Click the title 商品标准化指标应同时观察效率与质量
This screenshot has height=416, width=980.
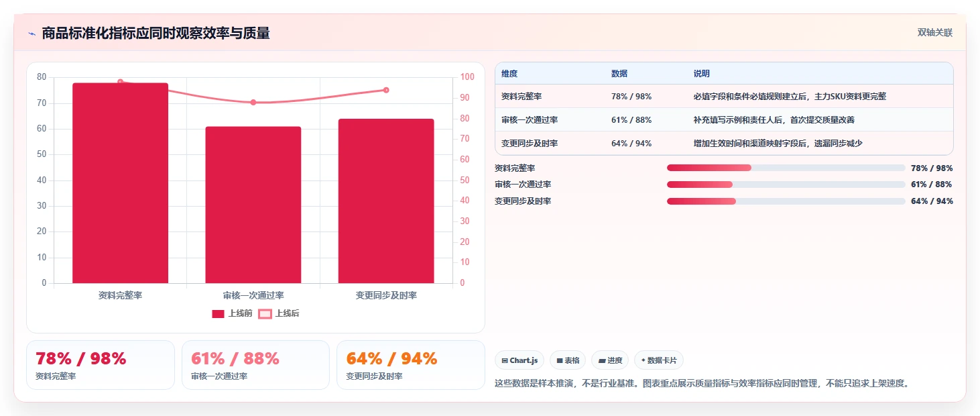pos(156,34)
